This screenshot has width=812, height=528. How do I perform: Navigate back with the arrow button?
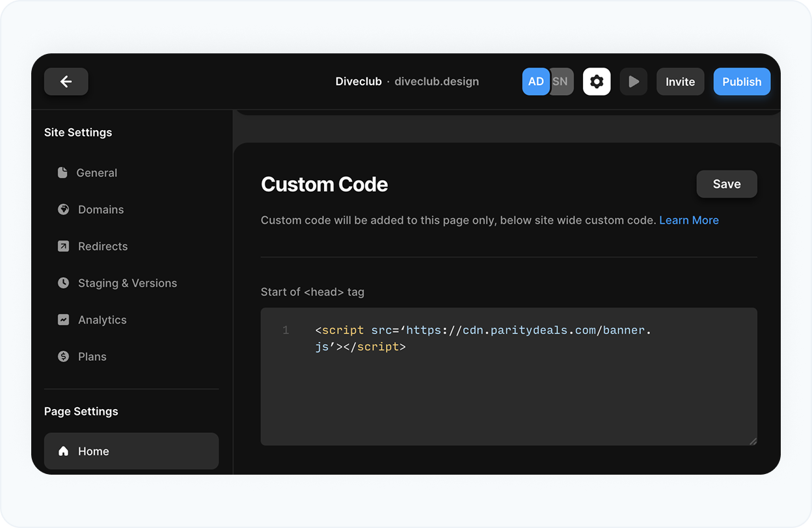click(66, 81)
